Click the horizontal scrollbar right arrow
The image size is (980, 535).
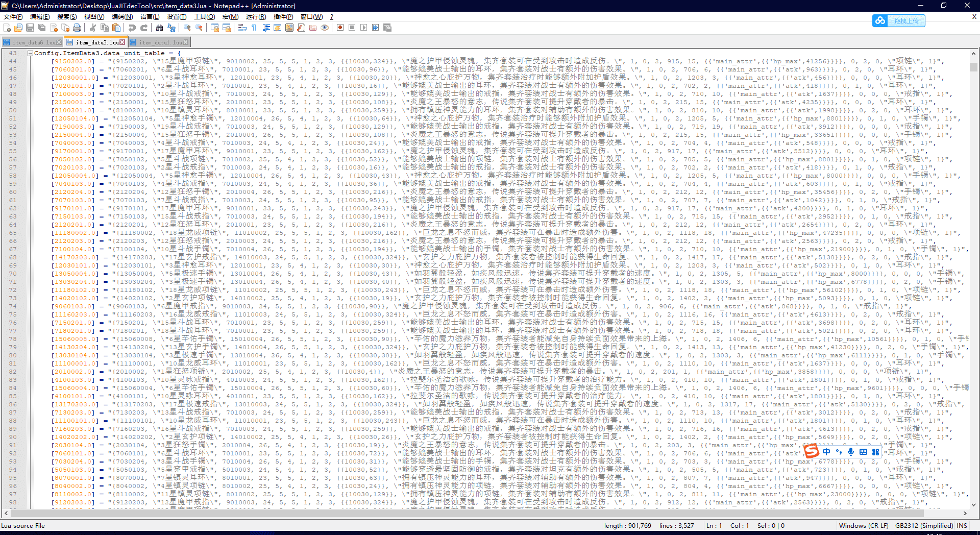coord(965,514)
